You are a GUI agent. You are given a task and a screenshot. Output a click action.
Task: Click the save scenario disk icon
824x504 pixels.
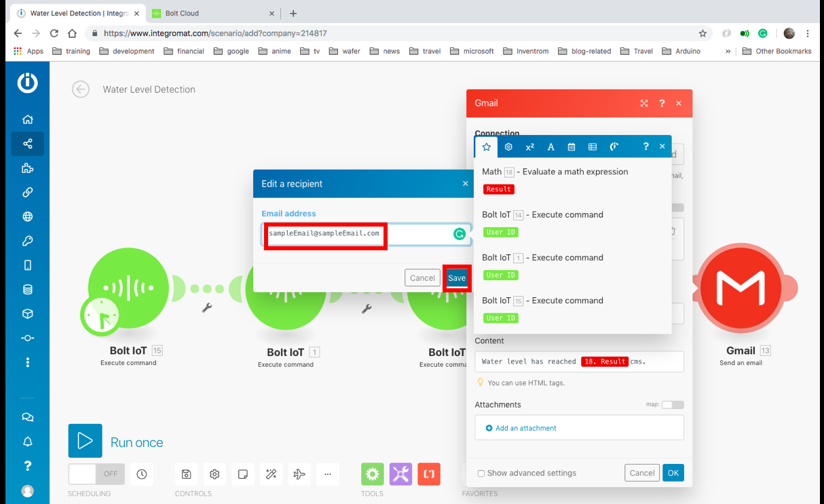[x=186, y=474]
